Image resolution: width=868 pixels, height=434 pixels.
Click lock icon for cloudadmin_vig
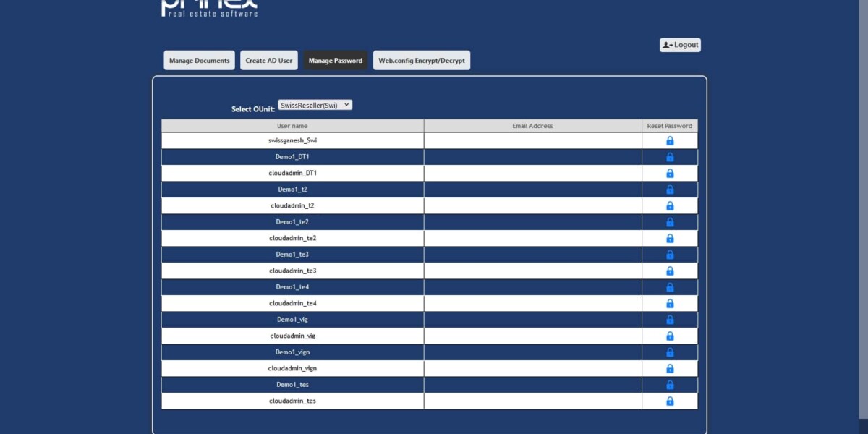[670, 336]
